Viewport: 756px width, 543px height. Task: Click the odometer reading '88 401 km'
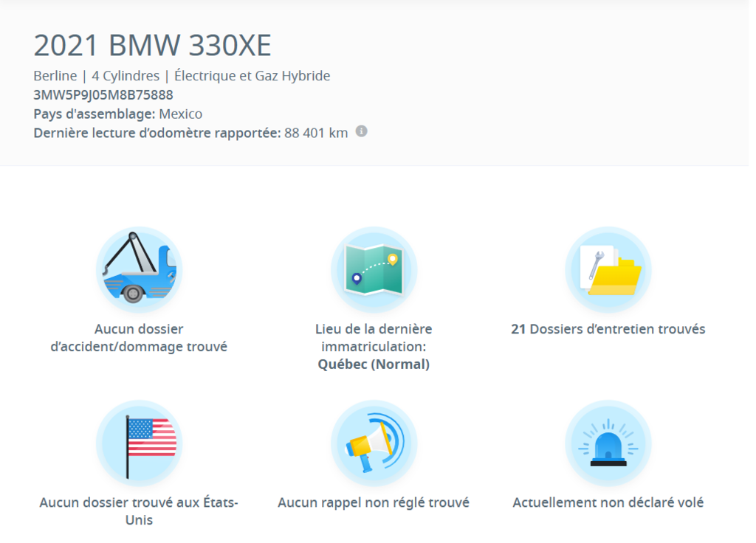coord(316,133)
